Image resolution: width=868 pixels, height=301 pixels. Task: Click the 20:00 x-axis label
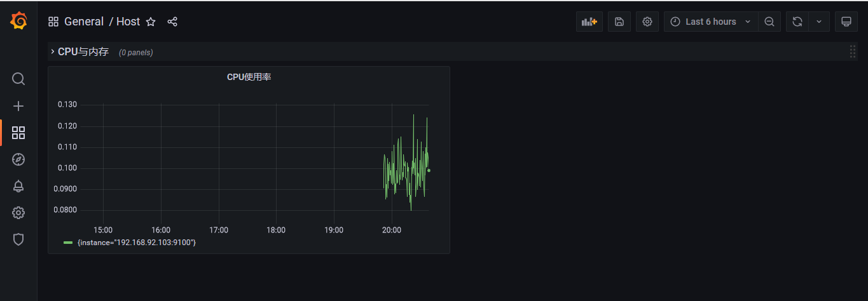pos(392,230)
